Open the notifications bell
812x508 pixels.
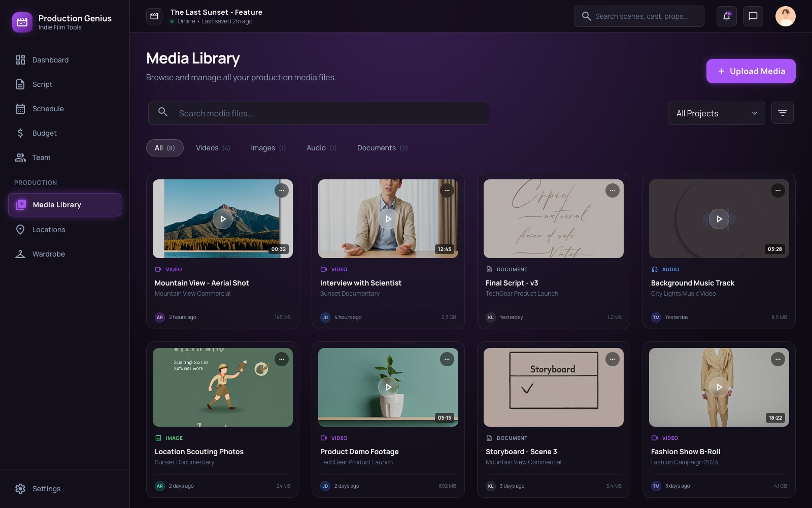pos(727,16)
